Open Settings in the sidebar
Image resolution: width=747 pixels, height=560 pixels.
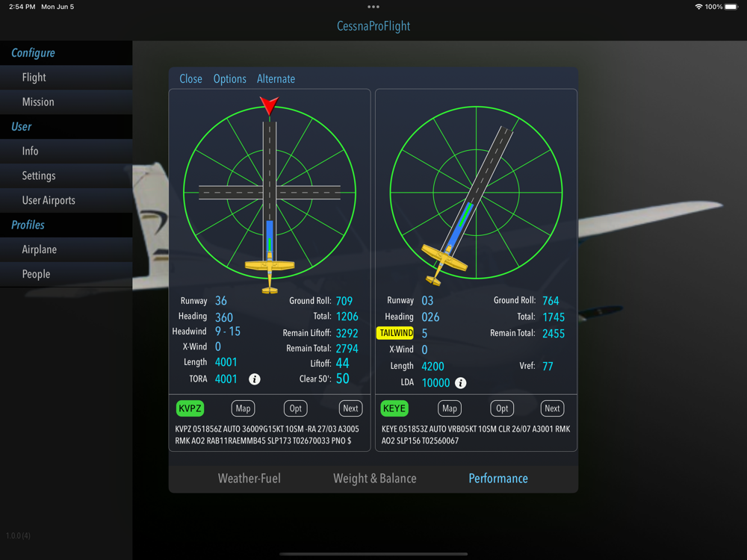[66, 175]
